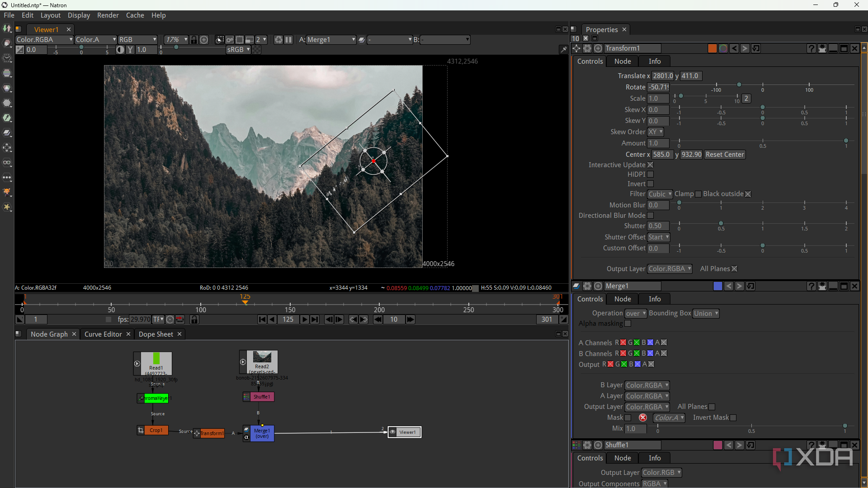Click the Transform1 node color swatch

(x=712, y=48)
